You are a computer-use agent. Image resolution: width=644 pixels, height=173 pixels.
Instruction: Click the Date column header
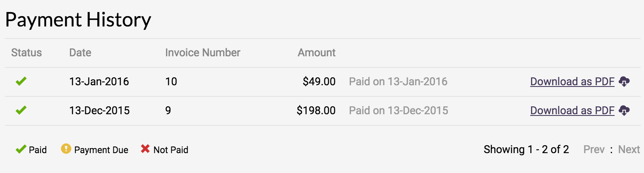click(x=80, y=53)
